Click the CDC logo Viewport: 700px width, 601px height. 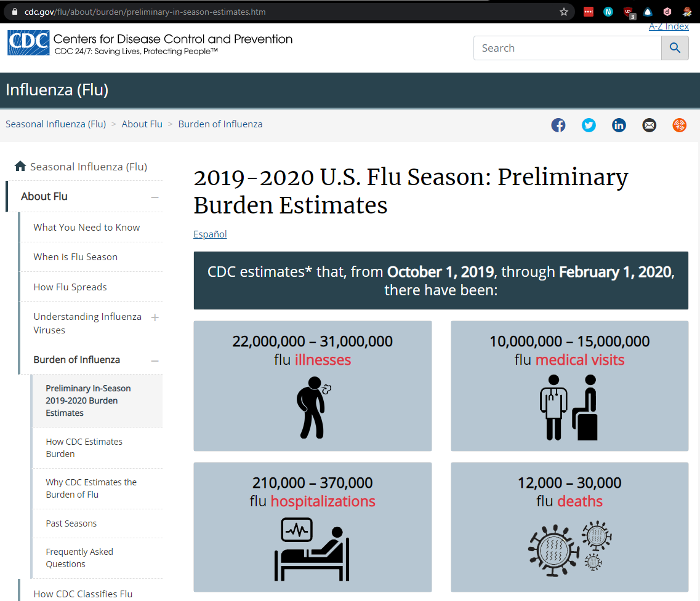tap(28, 43)
